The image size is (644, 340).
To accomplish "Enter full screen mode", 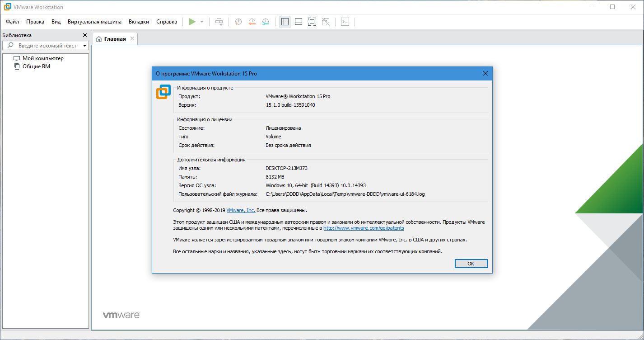I will coord(312,21).
